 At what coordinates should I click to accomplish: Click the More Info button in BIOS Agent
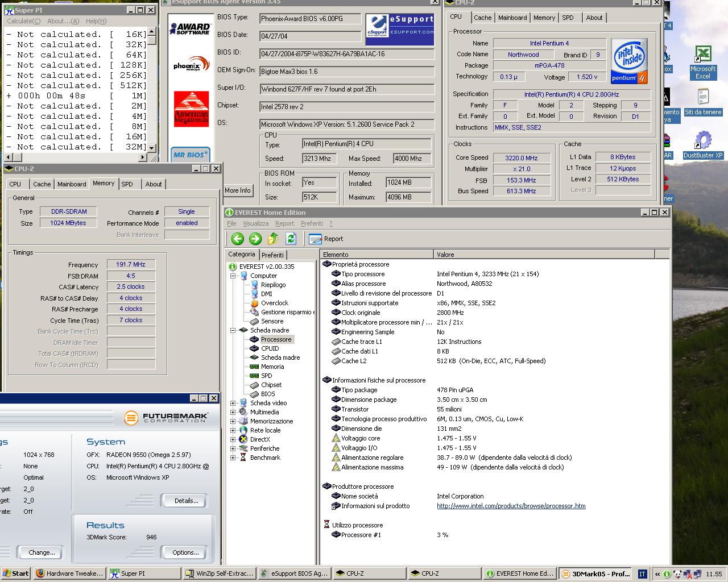[237, 190]
